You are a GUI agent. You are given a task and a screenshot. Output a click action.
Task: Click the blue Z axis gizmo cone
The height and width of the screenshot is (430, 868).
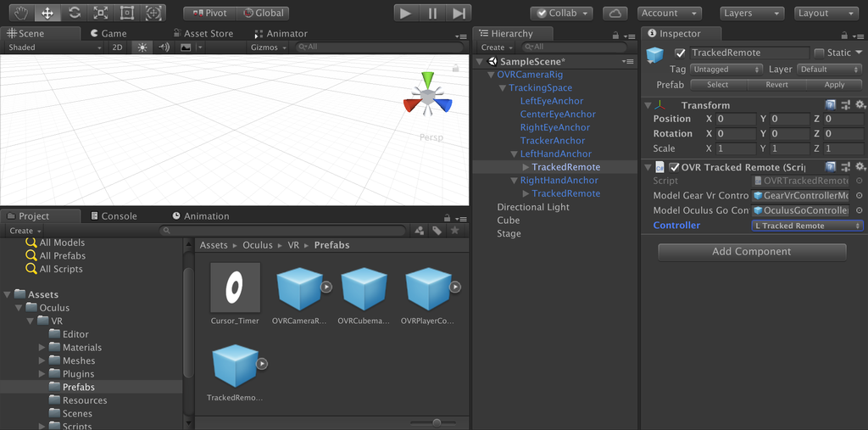coord(443,104)
